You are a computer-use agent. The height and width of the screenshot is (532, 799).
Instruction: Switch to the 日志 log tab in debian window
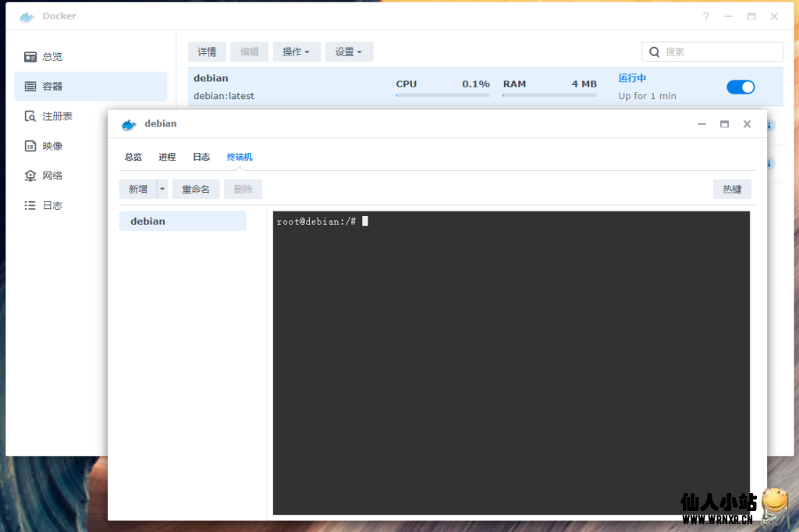pyautogui.click(x=201, y=157)
